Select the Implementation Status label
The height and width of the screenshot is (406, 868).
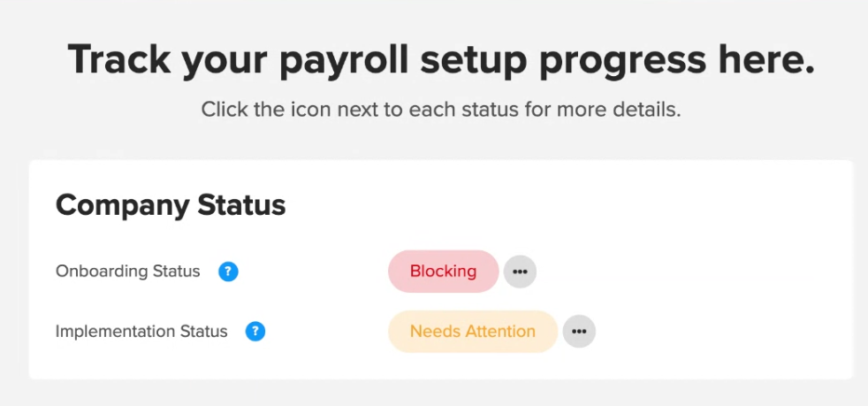point(141,331)
